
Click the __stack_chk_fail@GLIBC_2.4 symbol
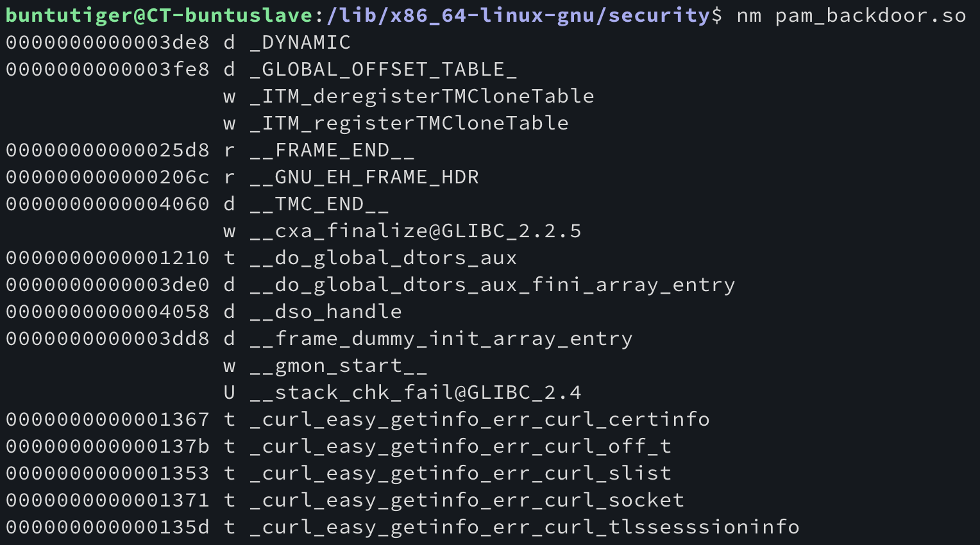point(415,392)
